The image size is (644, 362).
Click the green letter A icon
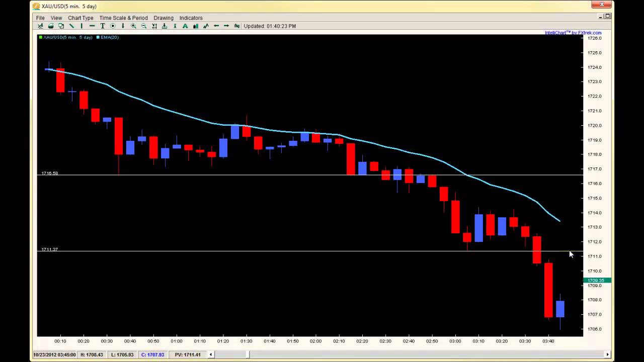click(185, 26)
